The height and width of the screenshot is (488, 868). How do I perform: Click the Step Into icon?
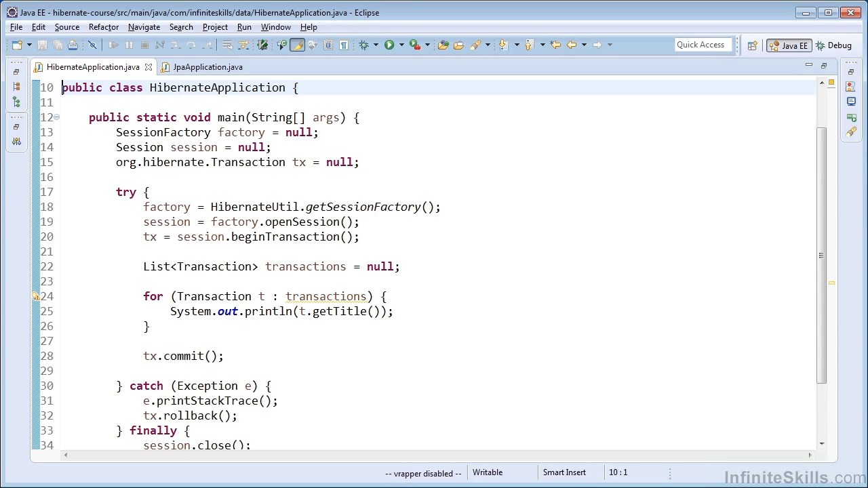point(176,45)
